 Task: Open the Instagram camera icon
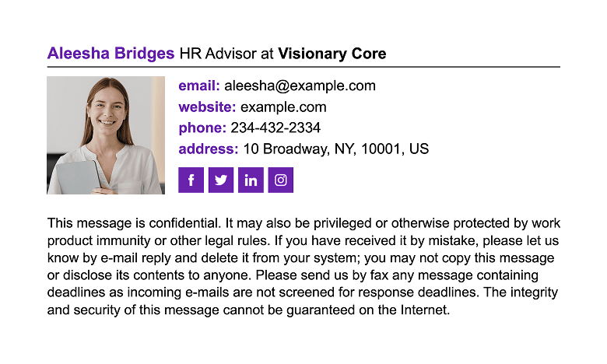[x=281, y=180]
